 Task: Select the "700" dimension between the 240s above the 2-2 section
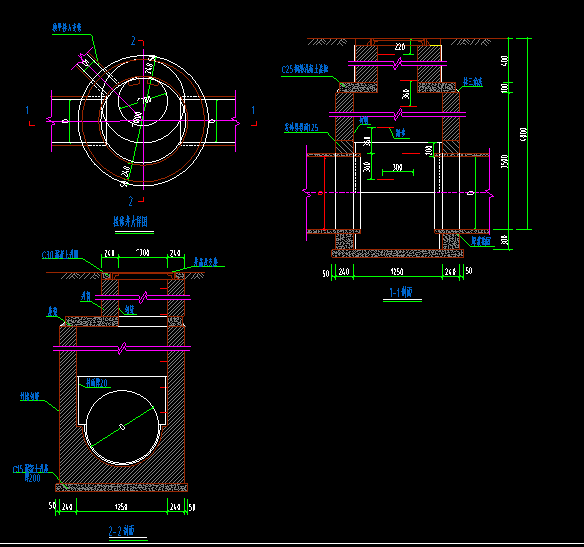(x=143, y=253)
